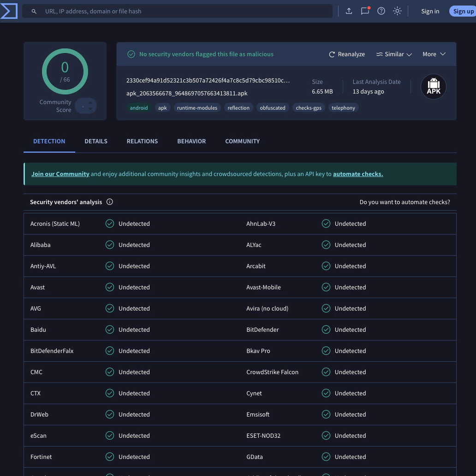Open the notifications chat icon
Viewport: 476px width, 476px height.
click(x=365, y=11)
